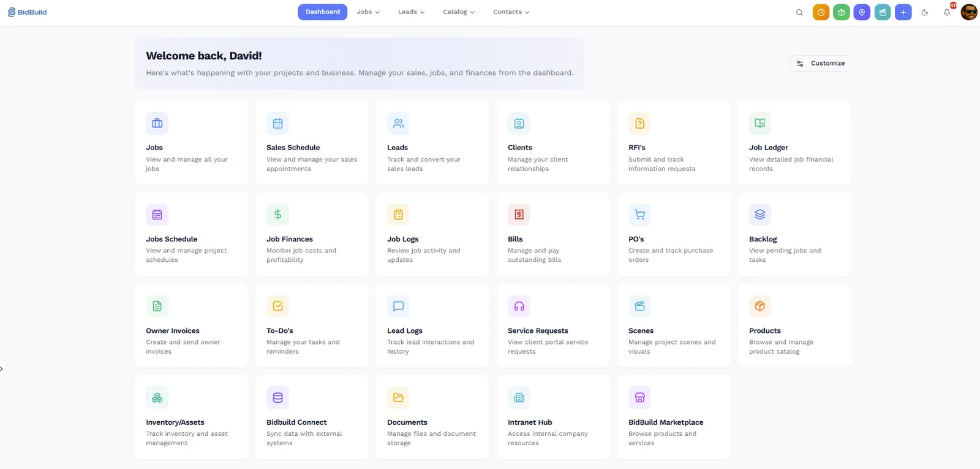Click 'Browse and manage product catalog' text
Viewport: 980px width, 469px height.
coord(781,347)
